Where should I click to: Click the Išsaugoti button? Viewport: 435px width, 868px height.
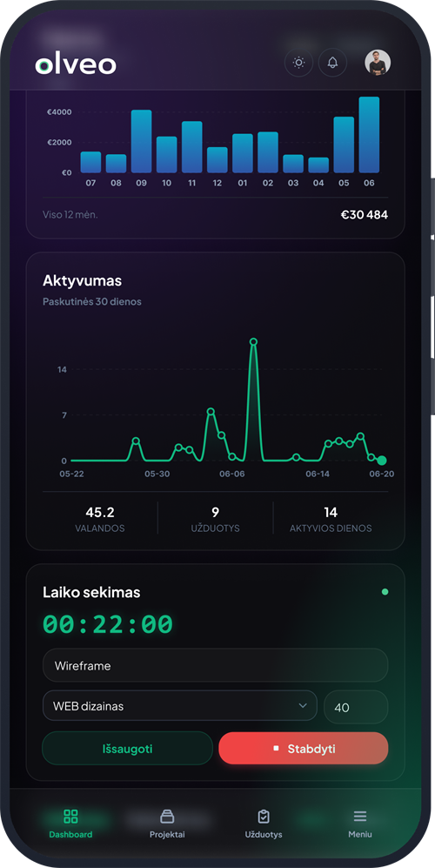tap(127, 749)
